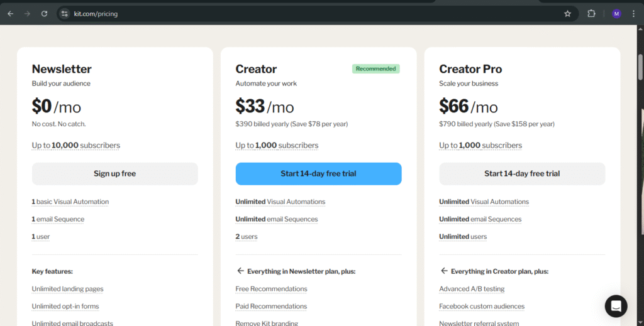Click Remove Kit branding feature
The height and width of the screenshot is (326, 644).
pyautogui.click(x=267, y=323)
